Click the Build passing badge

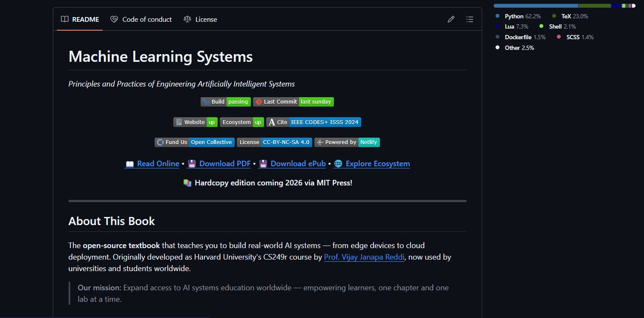(225, 102)
